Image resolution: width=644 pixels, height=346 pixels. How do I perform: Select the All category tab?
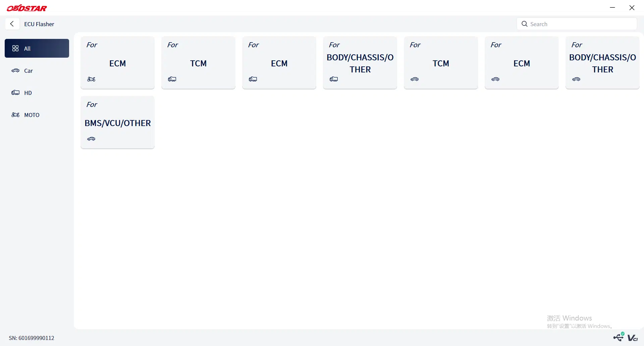37,48
